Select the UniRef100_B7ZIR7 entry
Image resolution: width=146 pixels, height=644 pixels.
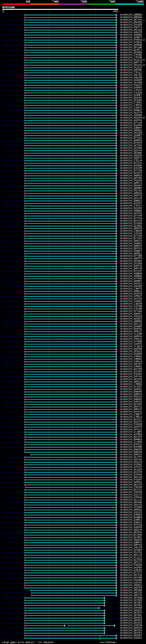pyautogui.click(x=131, y=271)
